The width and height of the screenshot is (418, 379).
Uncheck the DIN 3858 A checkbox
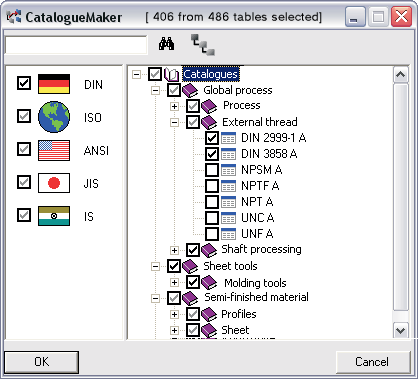coord(212,154)
